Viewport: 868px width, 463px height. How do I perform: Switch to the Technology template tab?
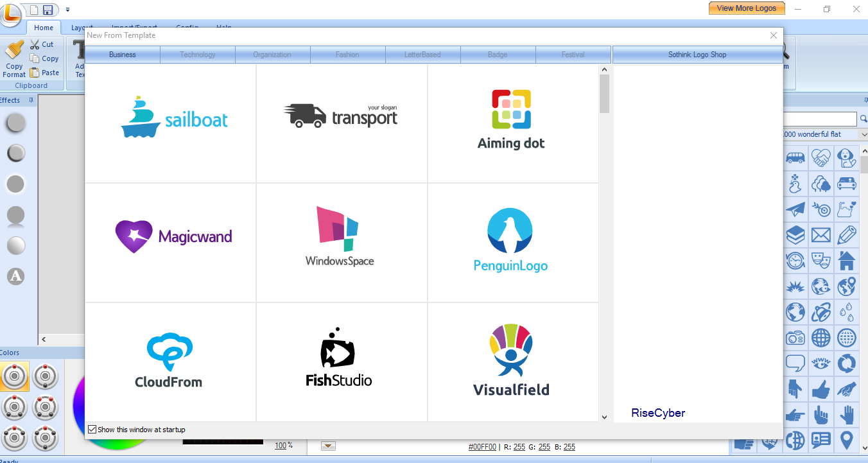(198, 55)
